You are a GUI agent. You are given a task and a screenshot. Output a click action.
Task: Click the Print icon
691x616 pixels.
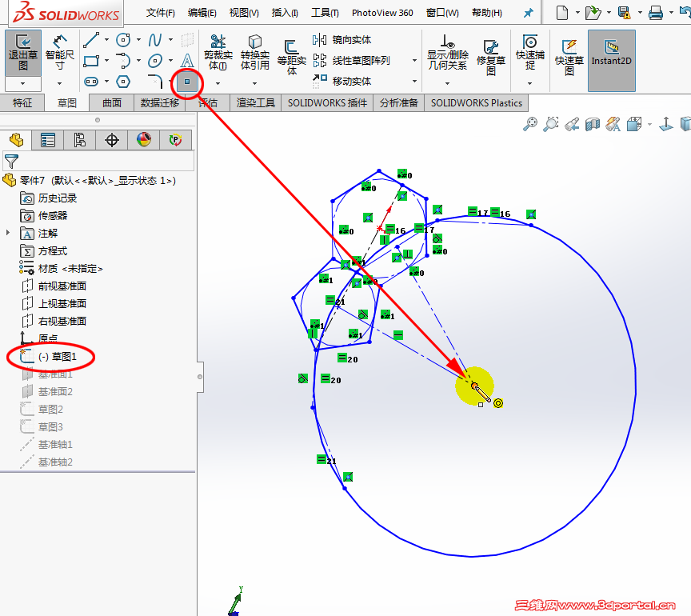[x=656, y=13]
